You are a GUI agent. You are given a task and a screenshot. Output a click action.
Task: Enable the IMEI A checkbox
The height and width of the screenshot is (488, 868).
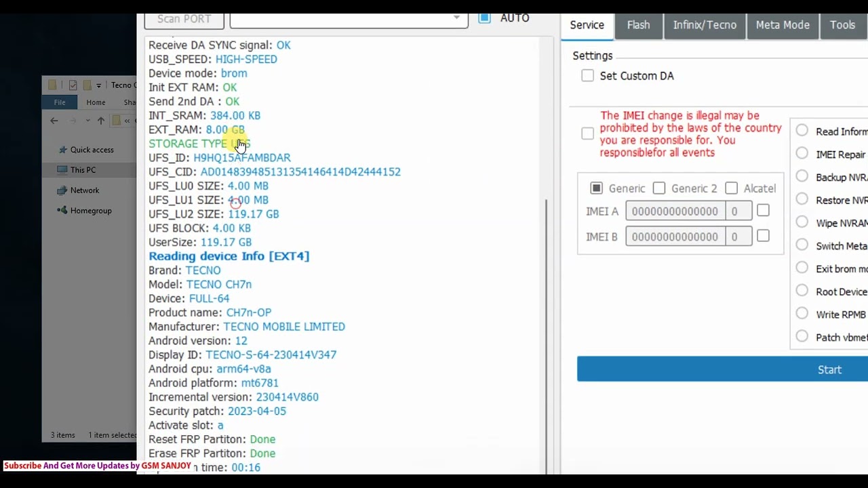pyautogui.click(x=763, y=211)
